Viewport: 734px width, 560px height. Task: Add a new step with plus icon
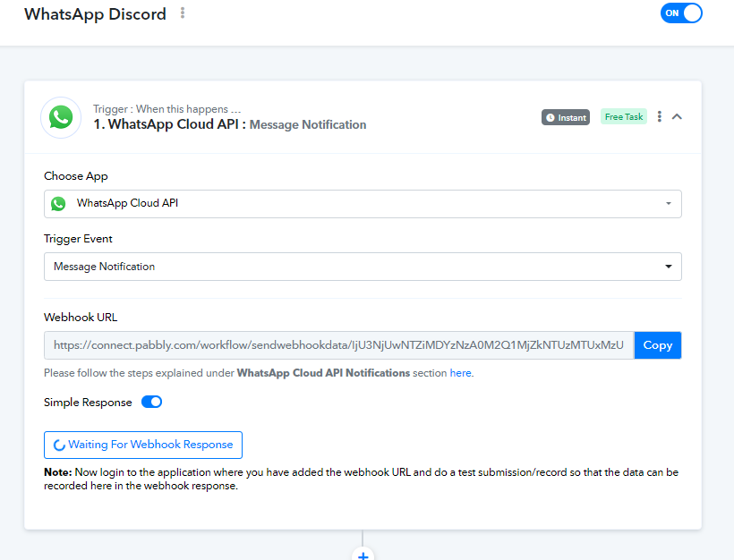pyautogui.click(x=363, y=556)
